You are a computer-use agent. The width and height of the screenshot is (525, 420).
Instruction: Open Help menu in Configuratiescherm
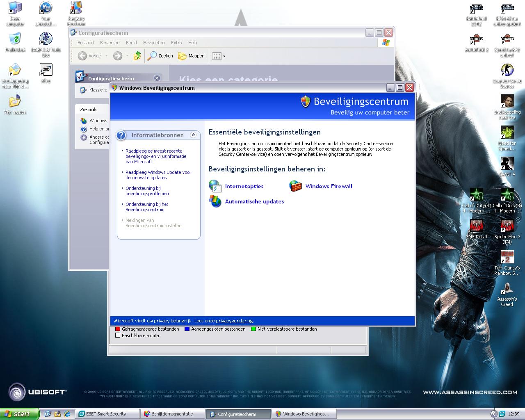point(193,43)
